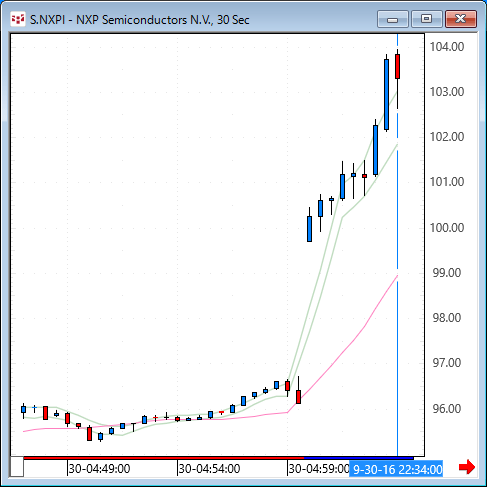Click the 100.00 price axis label
The height and width of the screenshot is (487, 487).
(x=447, y=228)
